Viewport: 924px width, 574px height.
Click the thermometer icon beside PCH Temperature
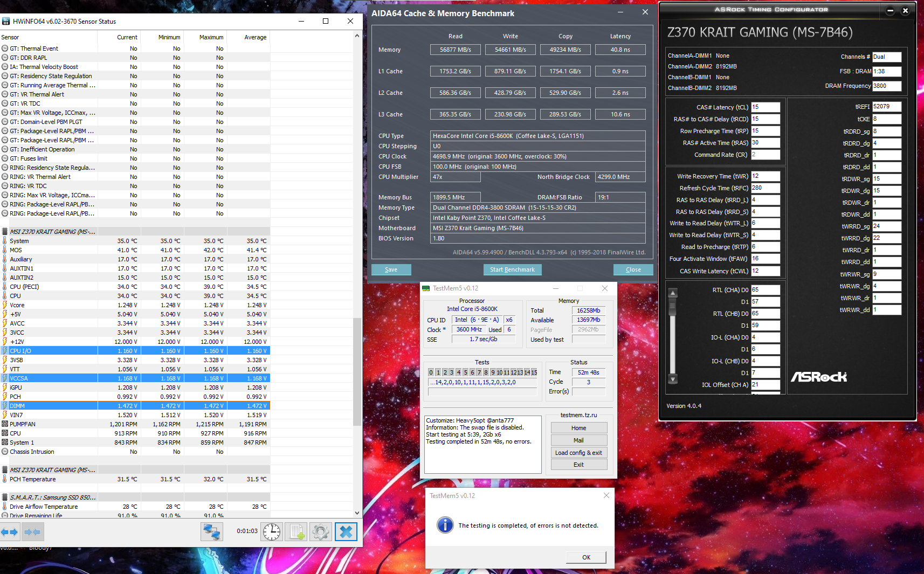tap(5, 479)
